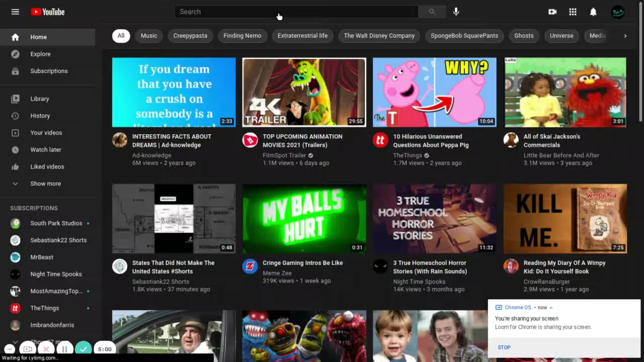Go to Home in sidebar
The height and width of the screenshot is (362, 644).
click(x=47, y=37)
